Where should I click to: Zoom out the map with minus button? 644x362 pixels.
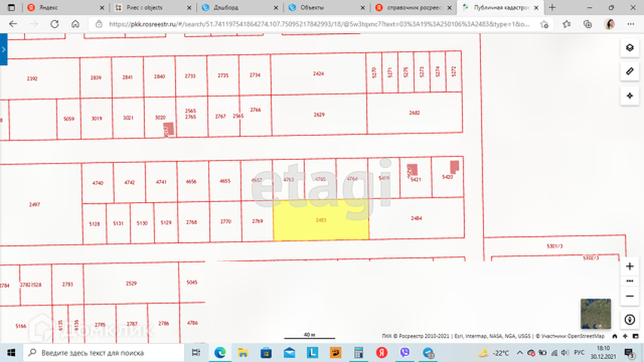coord(630,296)
